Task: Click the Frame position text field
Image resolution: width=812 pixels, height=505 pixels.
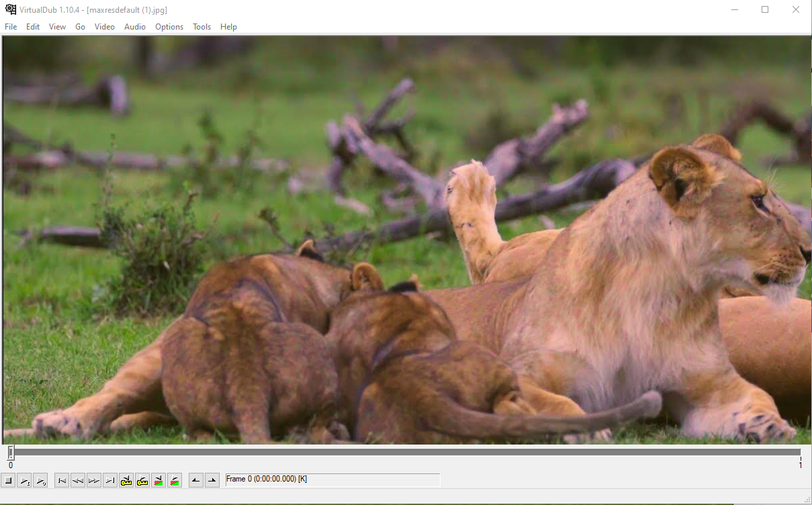Action: 332,479
